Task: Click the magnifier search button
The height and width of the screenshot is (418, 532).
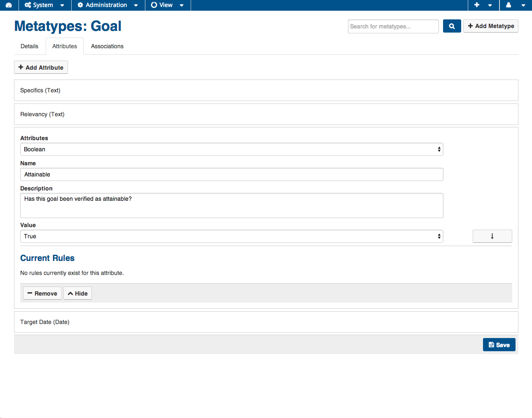Action: click(x=452, y=26)
